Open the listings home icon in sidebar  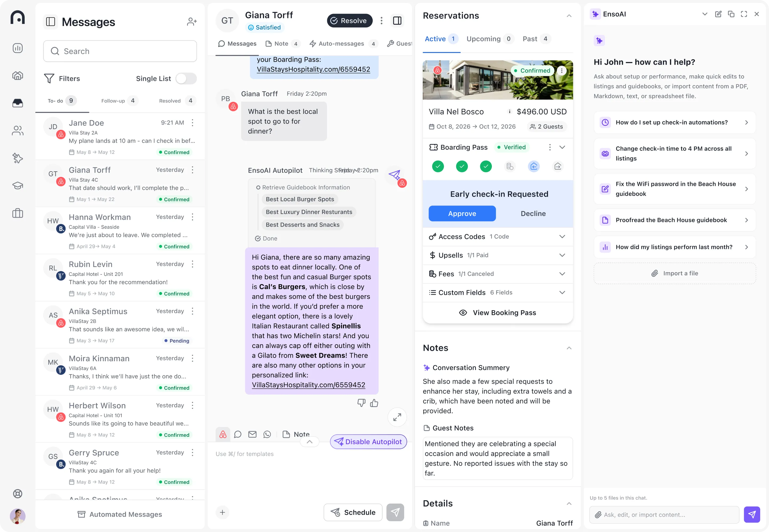[18, 76]
